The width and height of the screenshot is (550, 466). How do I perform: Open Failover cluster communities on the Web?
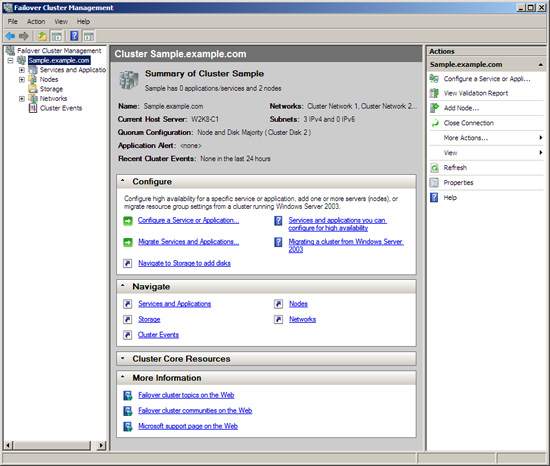point(195,411)
